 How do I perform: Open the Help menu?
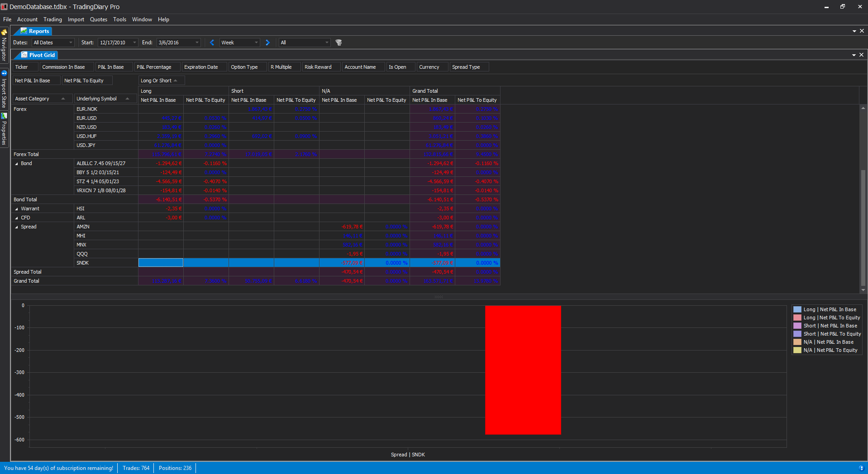pyautogui.click(x=163, y=19)
